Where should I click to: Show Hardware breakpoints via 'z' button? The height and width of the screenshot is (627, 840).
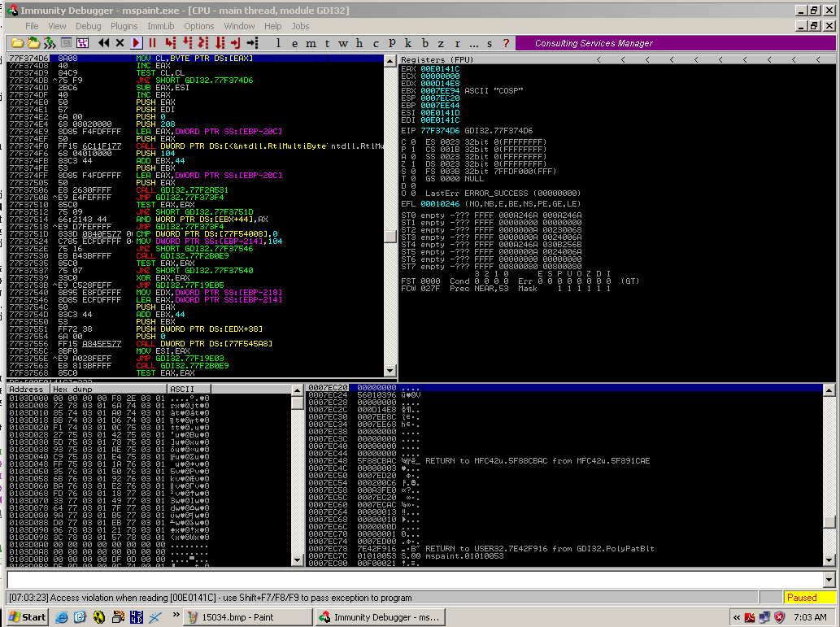441,43
